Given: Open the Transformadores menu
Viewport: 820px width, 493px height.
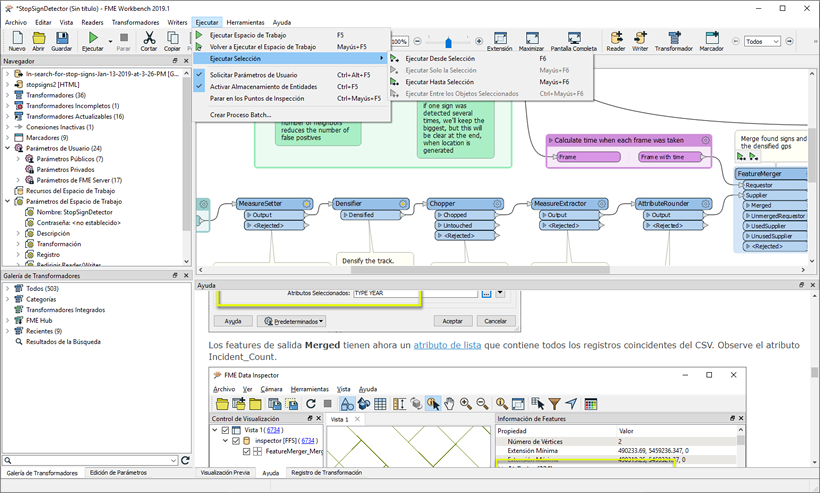Looking at the screenshot, I should coord(135,22).
